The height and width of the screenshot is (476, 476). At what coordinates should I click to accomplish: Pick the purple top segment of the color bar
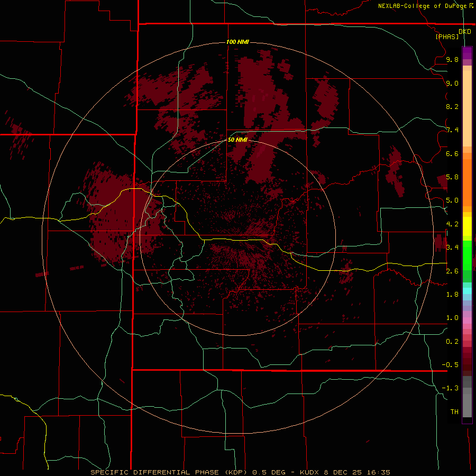[467, 53]
